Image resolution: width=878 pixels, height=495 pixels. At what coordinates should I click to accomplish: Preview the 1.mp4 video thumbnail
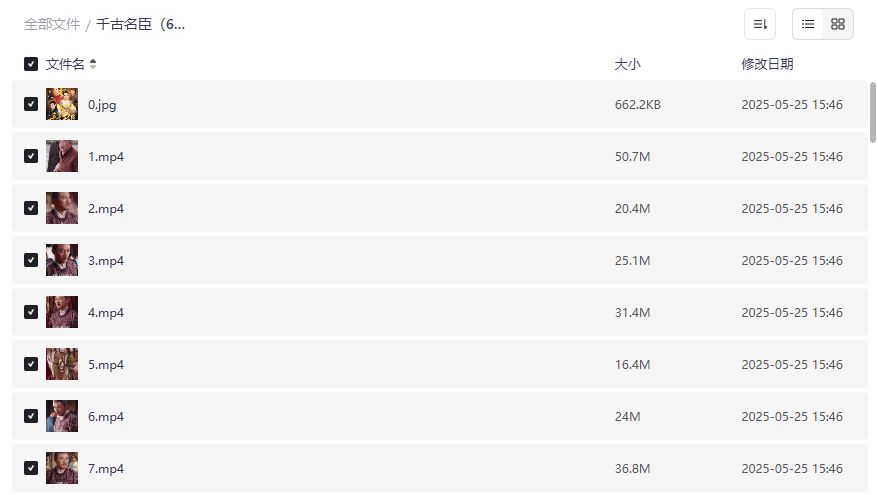coord(62,156)
